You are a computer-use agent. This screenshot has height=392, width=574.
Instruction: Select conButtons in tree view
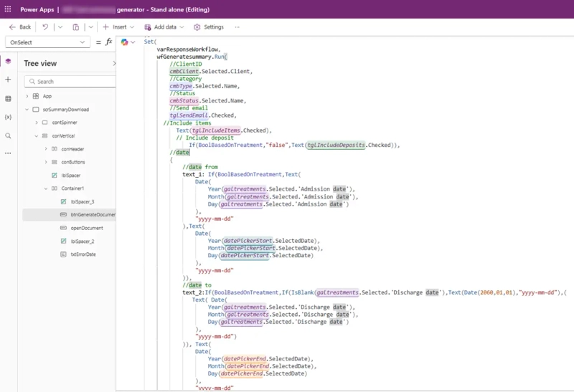(x=73, y=162)
